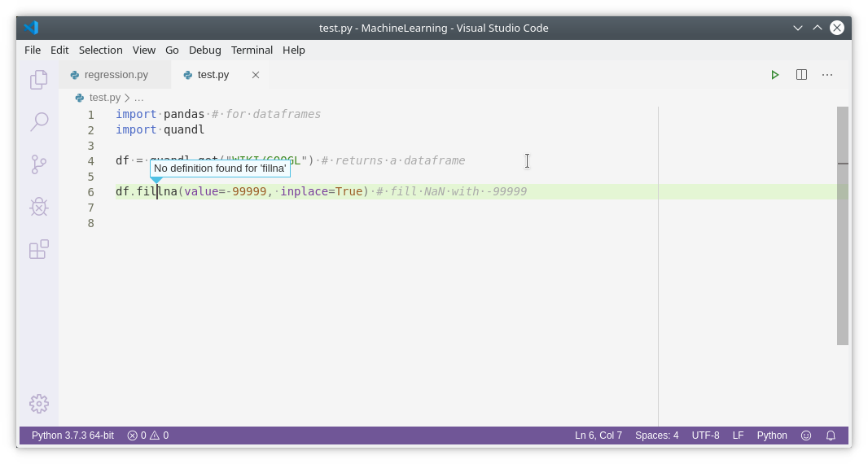Open the View menu
868x464 pixels.
(x=144, y=50)
